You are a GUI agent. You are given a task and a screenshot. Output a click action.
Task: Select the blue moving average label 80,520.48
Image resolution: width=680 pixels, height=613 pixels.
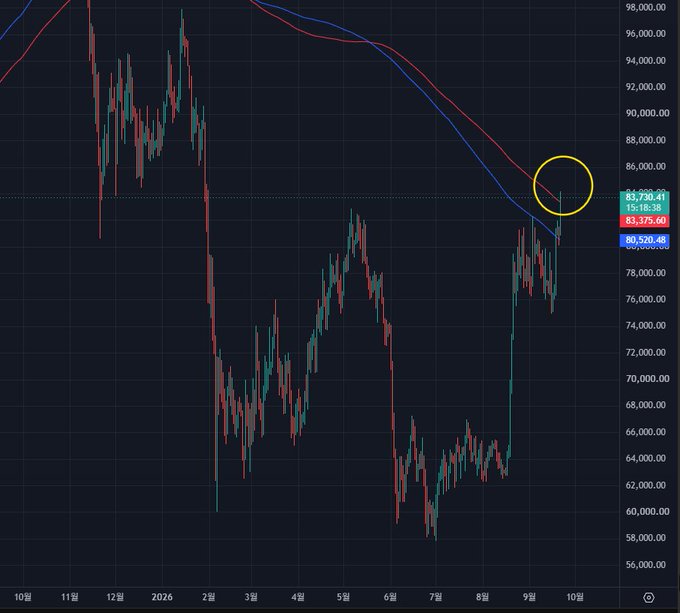coord(645,240)
